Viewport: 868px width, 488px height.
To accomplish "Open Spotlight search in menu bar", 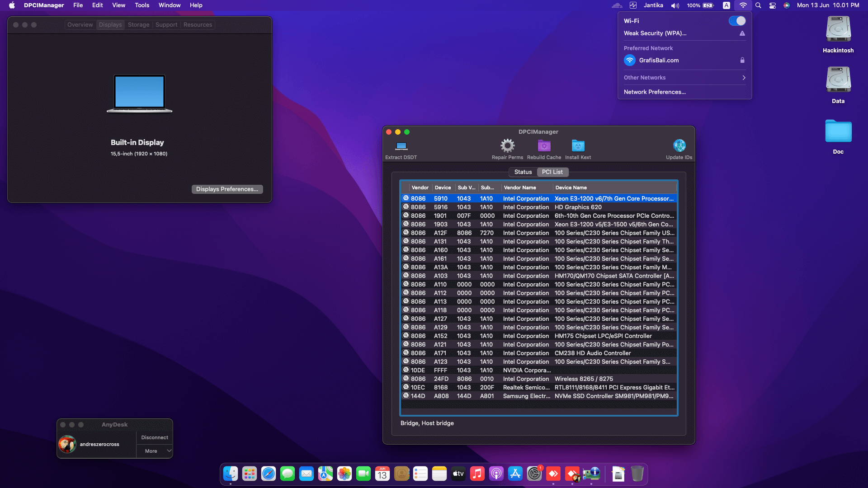I will pyautogui.click(x=758, y=5).
